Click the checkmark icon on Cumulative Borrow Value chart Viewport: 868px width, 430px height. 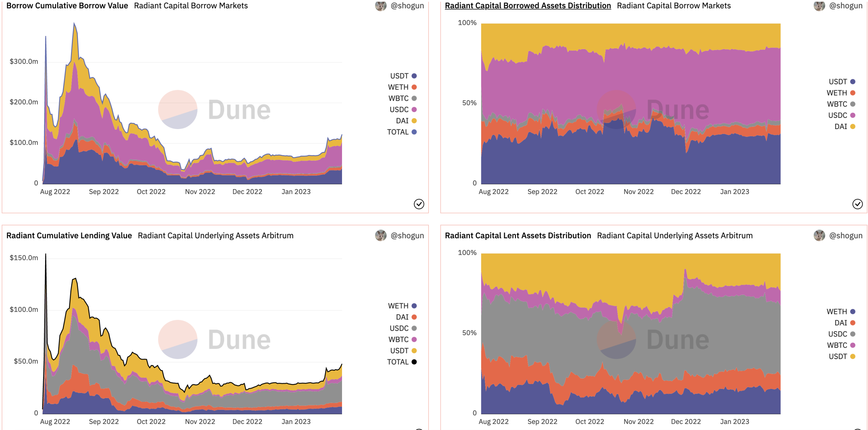[419, 204]
